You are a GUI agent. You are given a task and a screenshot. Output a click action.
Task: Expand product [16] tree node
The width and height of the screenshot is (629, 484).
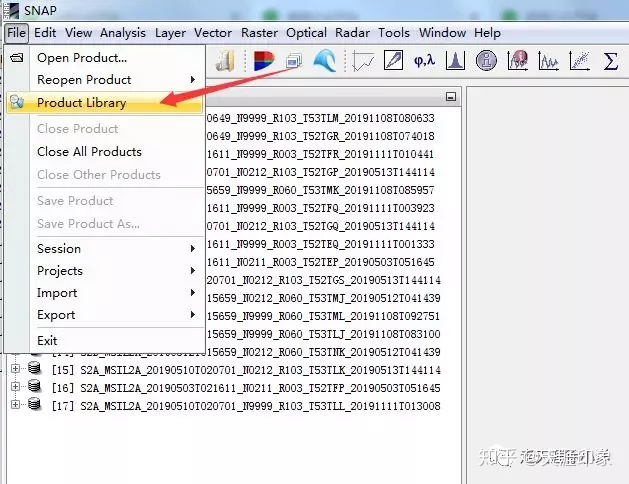(x=15, y=386)
